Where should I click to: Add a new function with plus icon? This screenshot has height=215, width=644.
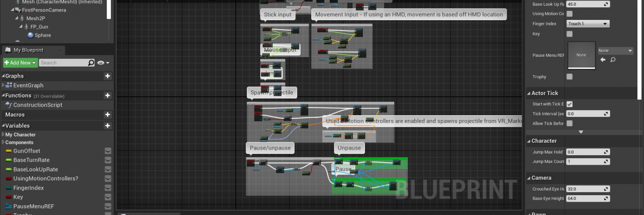[107, 95]
